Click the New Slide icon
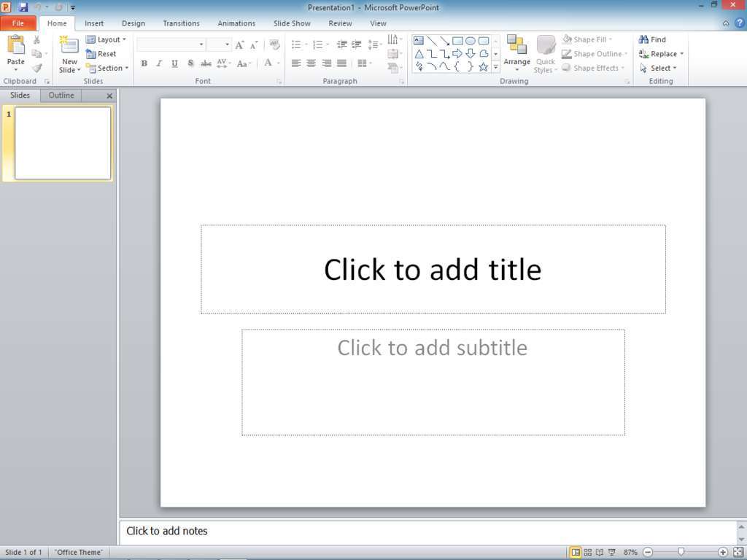The height and width of the screenshot is (560, 747). click(69, 44)
